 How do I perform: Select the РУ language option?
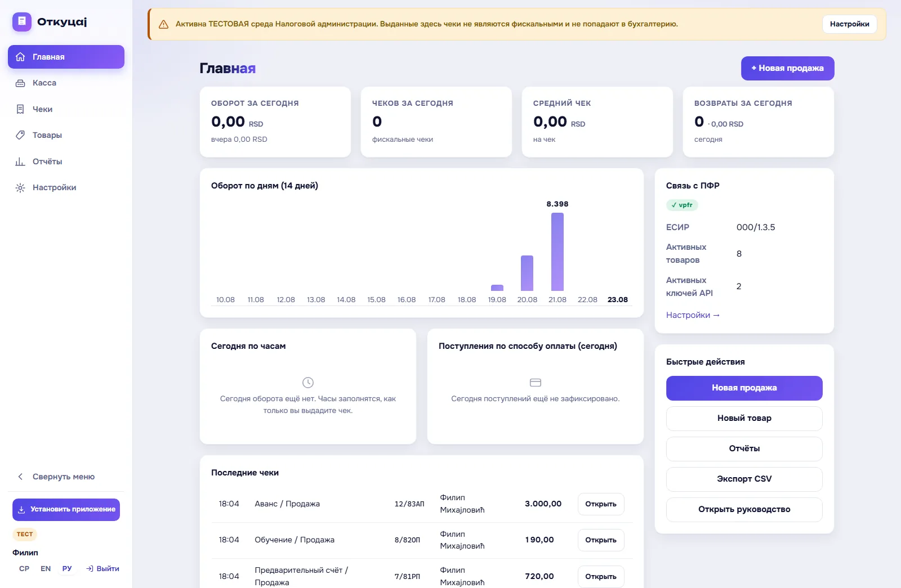[x=67, y=569]
